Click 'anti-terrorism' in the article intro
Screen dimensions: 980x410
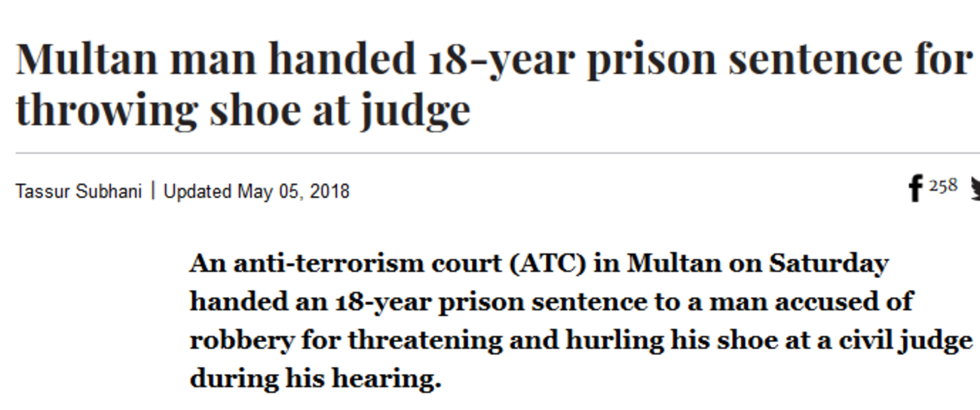tap(329, 264)
